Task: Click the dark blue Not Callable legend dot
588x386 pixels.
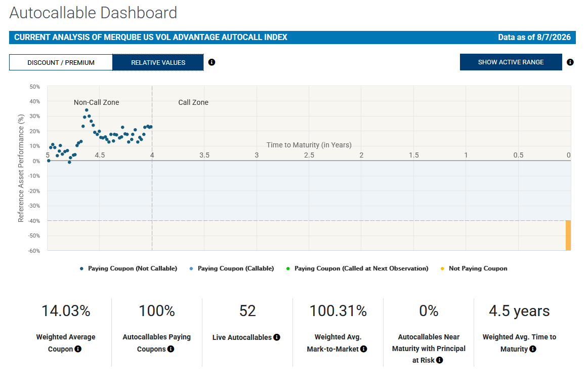Action: coord(81,269)
